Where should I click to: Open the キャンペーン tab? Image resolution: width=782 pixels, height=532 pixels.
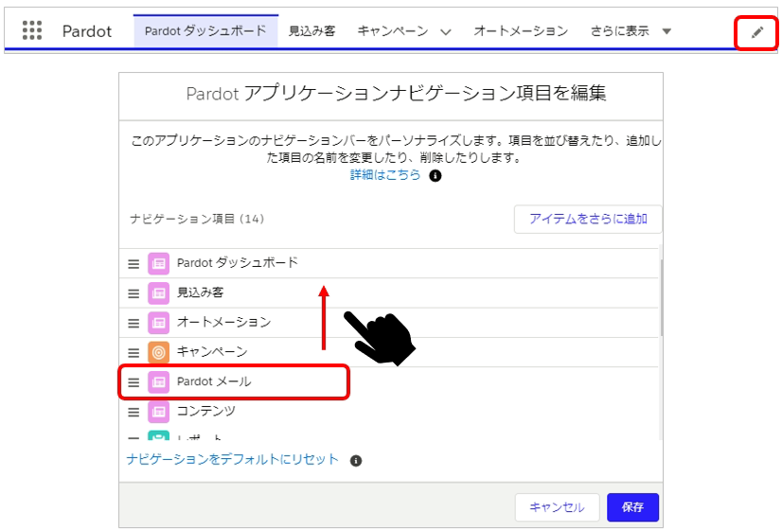click(x=393, y=31)
